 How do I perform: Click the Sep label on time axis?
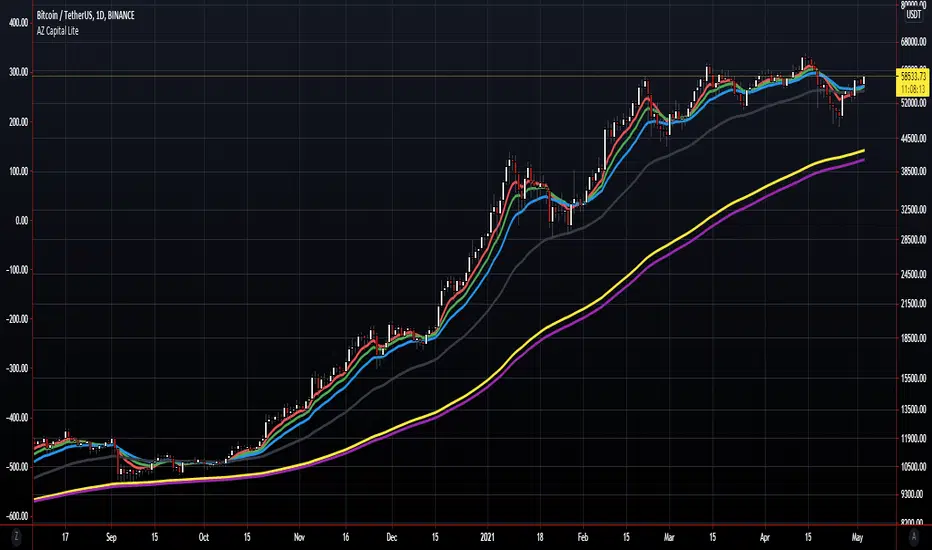110,537
